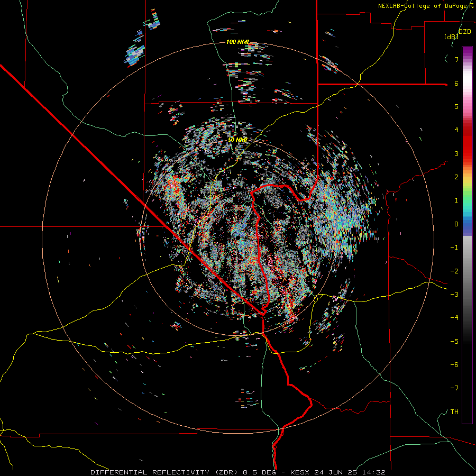Click the 5 value on color scale
The width and height of the screenshot is (476, 476).
pyautogui.click(x=456, y=106)
